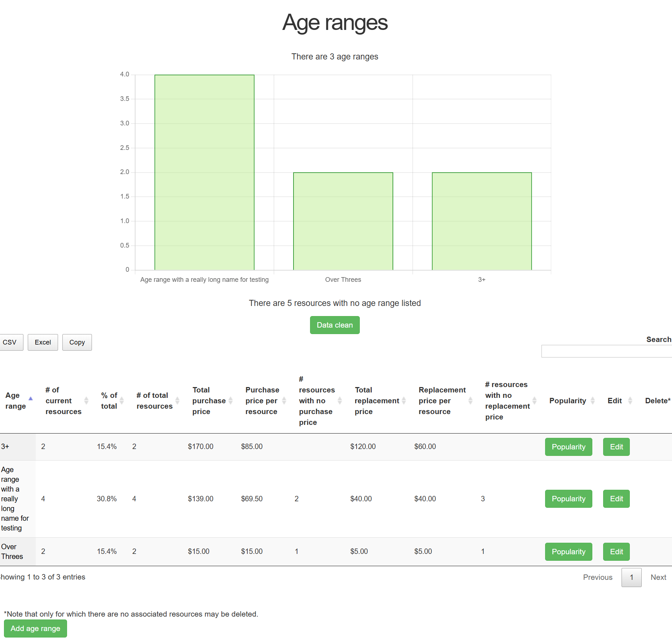Go to Next page of entries
This screenshot has height=644, width=672.
coord(658,577)
